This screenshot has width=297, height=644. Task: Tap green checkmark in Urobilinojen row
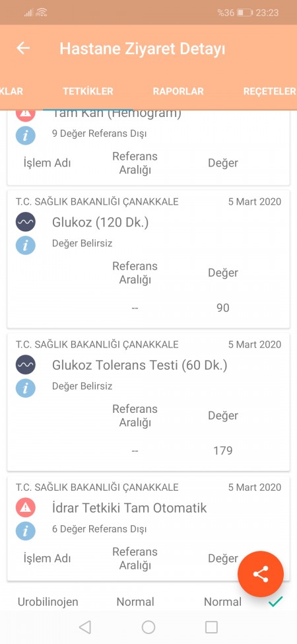pyautogui.click(x=276, y=602)
